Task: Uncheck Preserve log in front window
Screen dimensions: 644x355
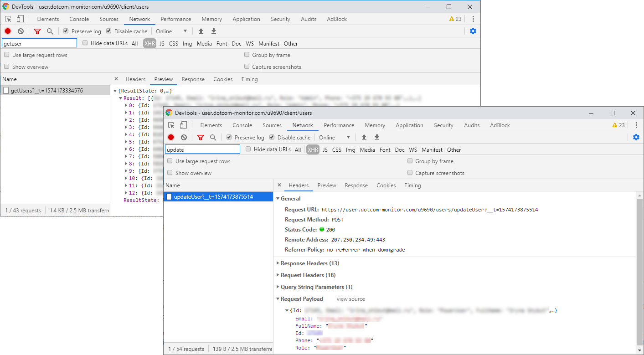Action: click(229, 137)
